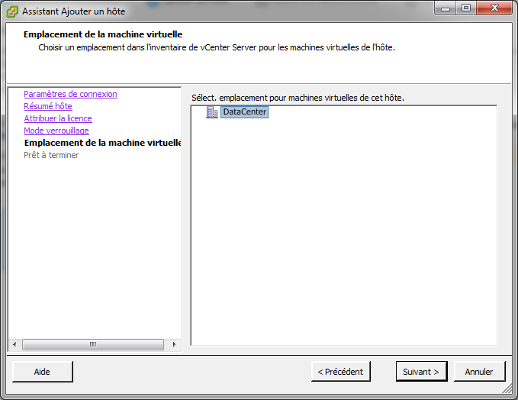
Task: Select the DataCenter tree item
Action: tap(244, 112)
